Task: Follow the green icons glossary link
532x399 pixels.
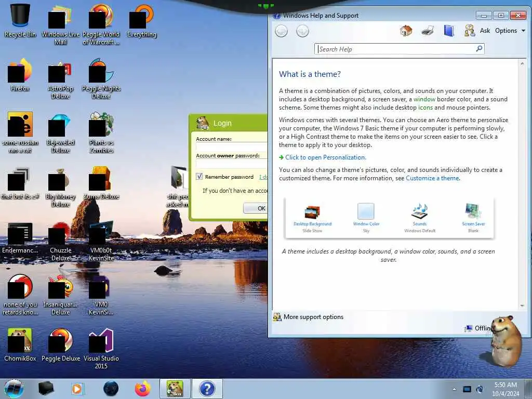Action: coord(425,108)
